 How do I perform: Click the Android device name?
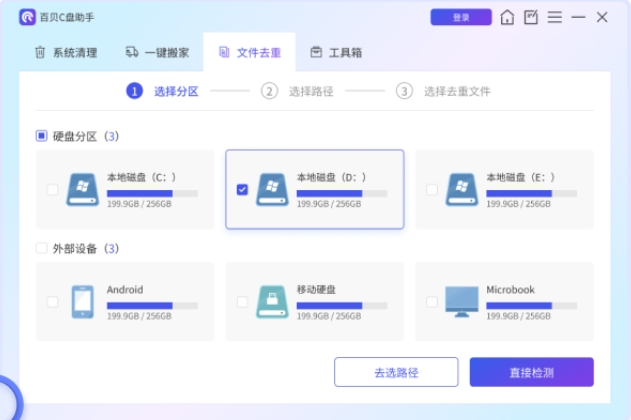click(125, 290)
